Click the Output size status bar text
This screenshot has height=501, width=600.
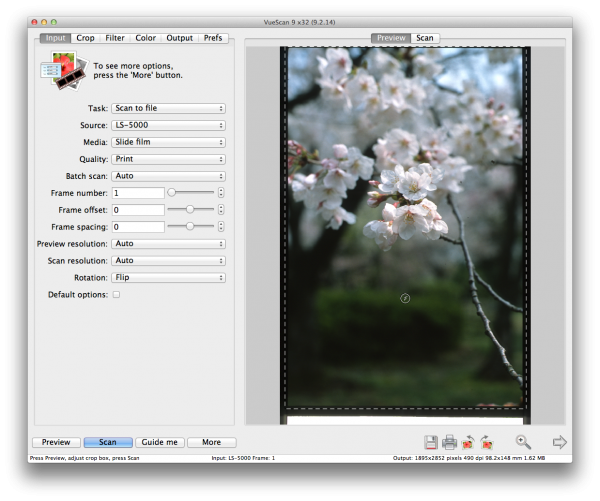[x=469, y=458]
